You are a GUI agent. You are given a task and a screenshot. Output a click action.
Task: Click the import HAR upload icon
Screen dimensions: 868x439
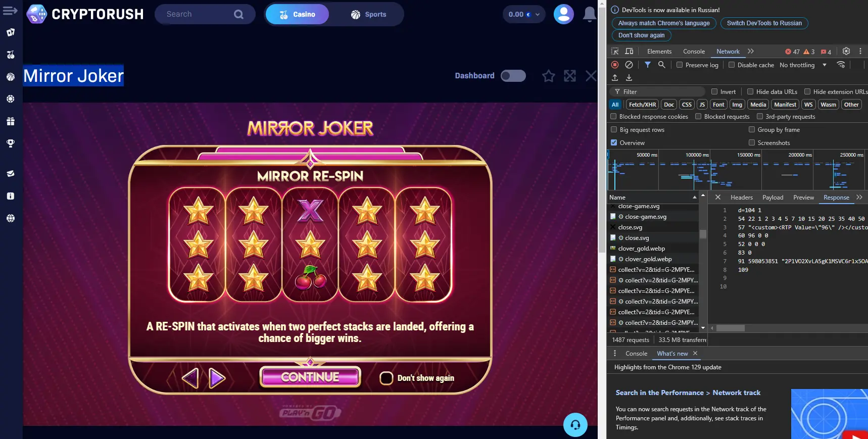click(x=615, y=78)
